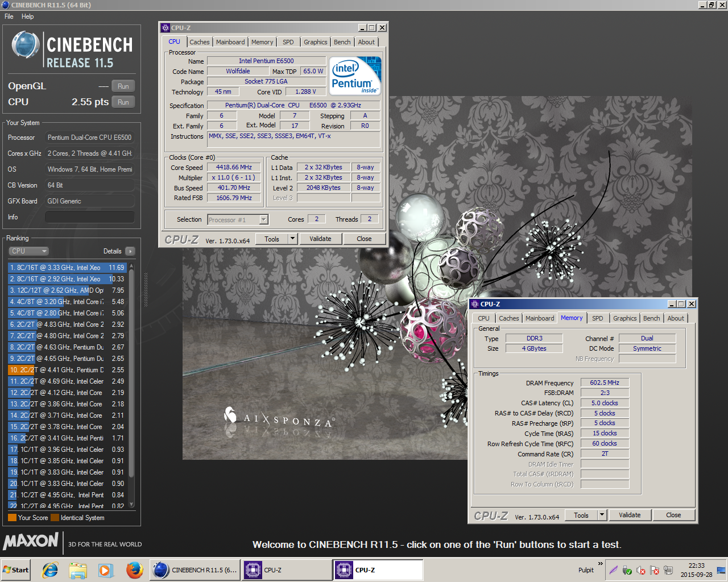Viewport: 728px width, 582px height.
Task: Click the Action Center flag tray icon
Action: point(655,570)
